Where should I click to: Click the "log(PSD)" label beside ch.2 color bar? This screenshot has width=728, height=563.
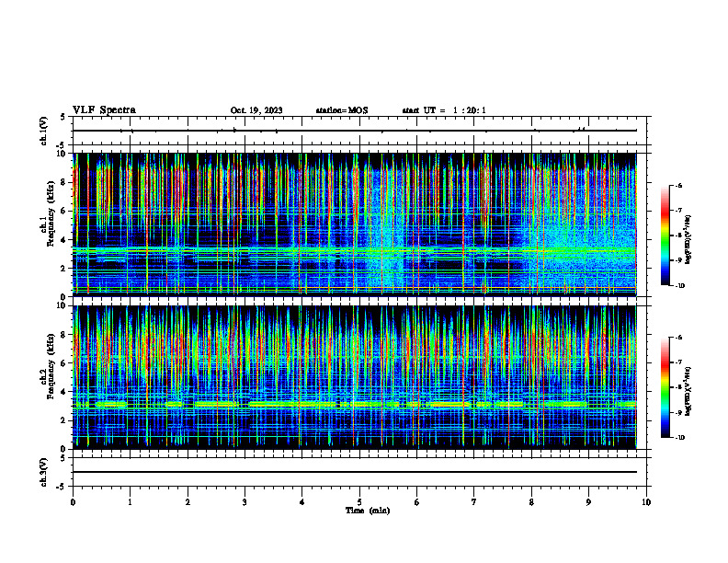pos(688,392)
